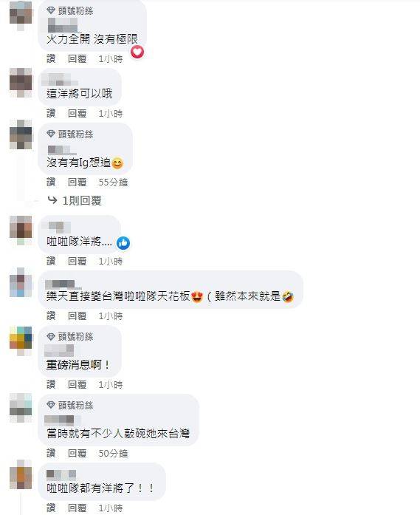Click the heart reaction on 火力全開 comment
This screenshot has width=420, height=515.
click(137, 52)
